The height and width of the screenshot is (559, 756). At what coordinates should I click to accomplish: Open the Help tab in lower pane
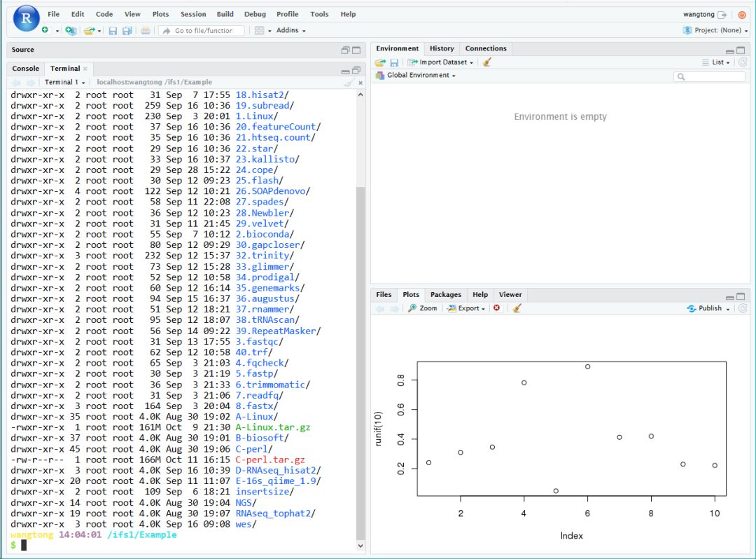tap(479, 294)
